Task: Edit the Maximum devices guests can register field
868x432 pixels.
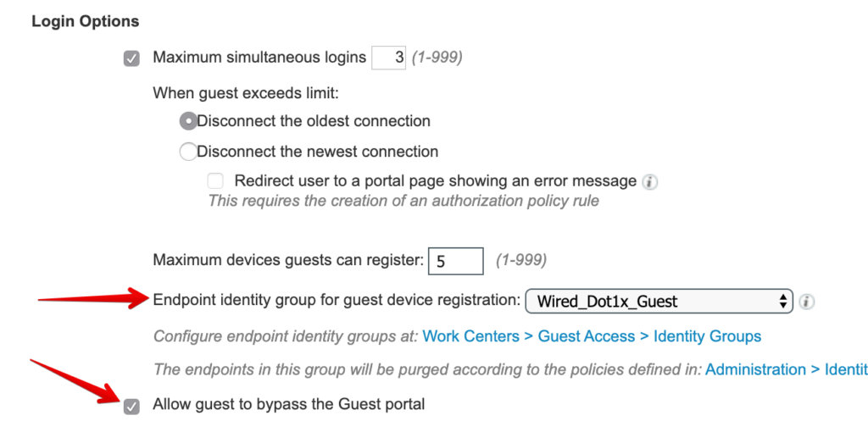Action: coord(455,261)
